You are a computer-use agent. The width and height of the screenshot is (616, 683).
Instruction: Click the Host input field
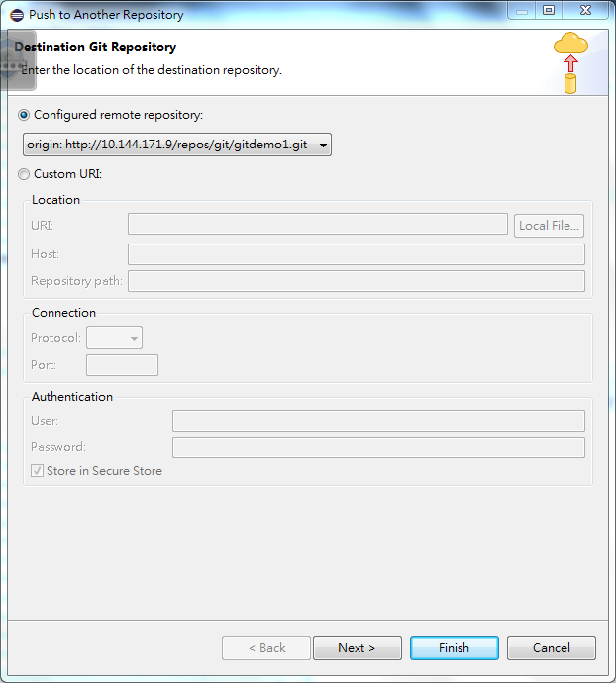tap(357, 254)
